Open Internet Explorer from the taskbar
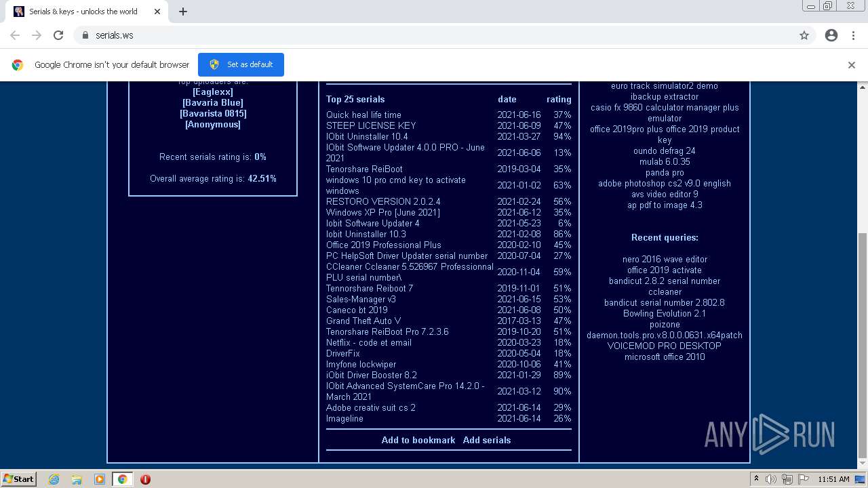The height and width of the screenshot is (488, 868). pos(54,479)
